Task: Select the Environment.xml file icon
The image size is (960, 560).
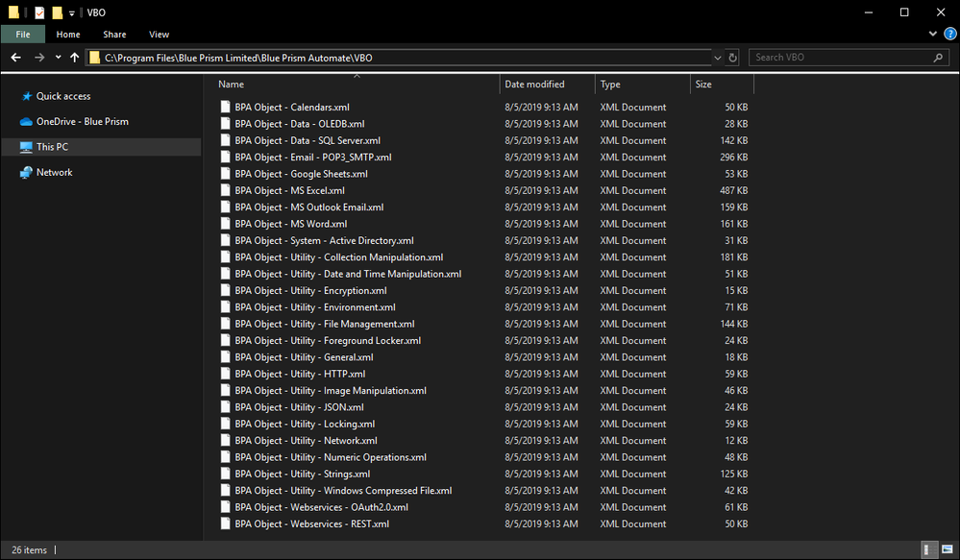Action: click(225, 307)
